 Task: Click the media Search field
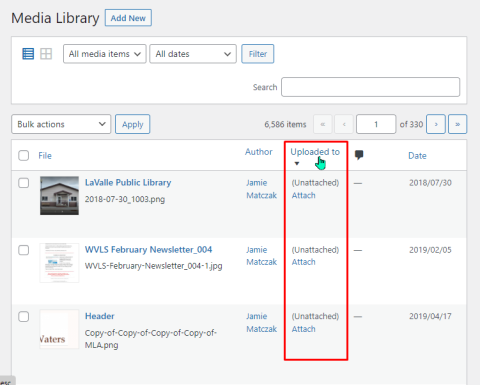click(x=370, y=87)
